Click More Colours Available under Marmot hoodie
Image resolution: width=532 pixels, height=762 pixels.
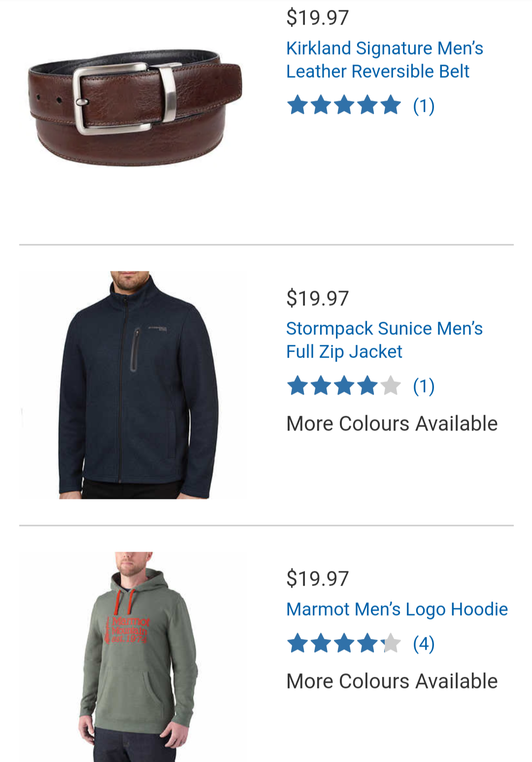(392, 681)
